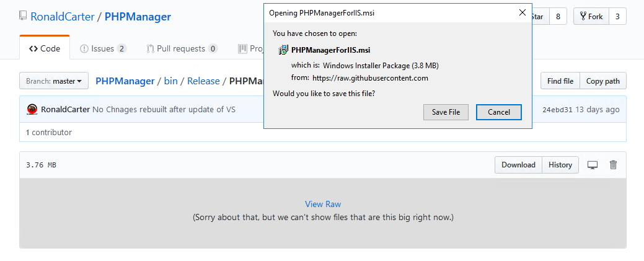Close the Opening PHPManagerForIIS.msi dialog
The height and width of the screenshot is (261, 644).
tap(523, 13)
